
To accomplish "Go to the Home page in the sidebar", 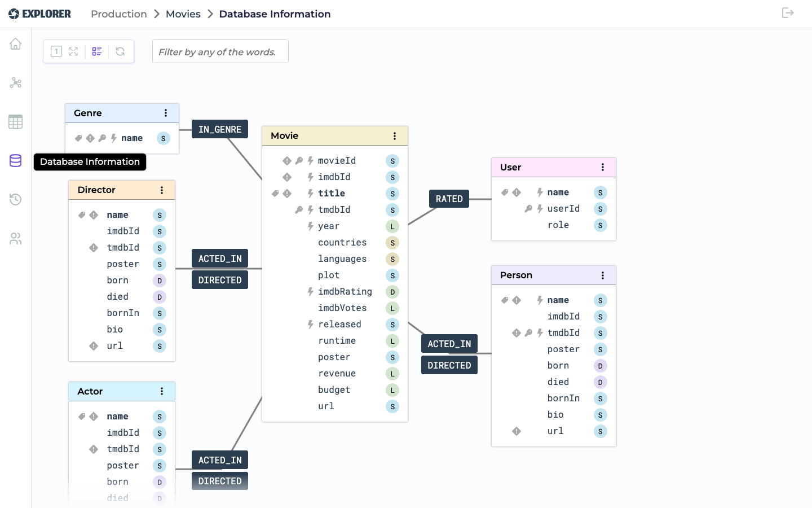I will point(15,43).
